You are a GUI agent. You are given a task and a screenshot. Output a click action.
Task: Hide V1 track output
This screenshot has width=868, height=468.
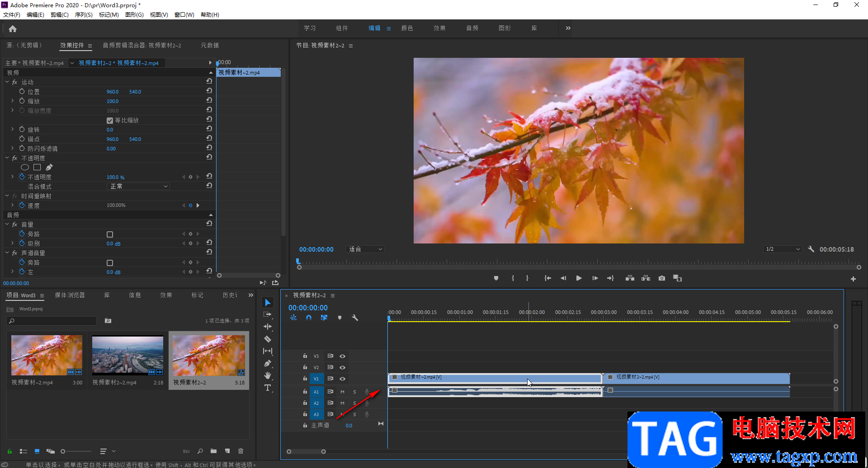coord(342,379)
